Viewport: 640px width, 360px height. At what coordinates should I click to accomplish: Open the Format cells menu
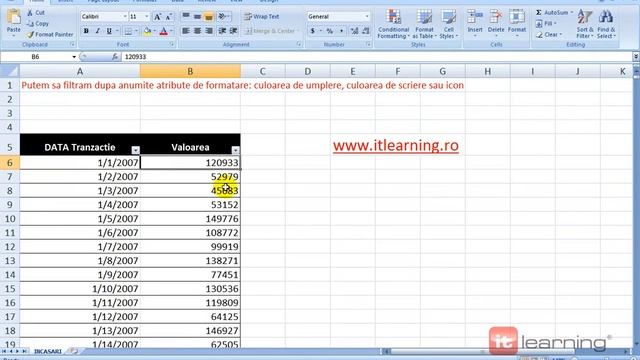(x=517, y=24)
